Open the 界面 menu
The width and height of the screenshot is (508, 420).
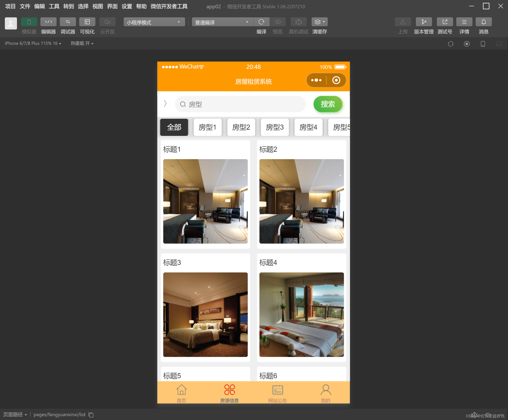(x=112, y=6)
